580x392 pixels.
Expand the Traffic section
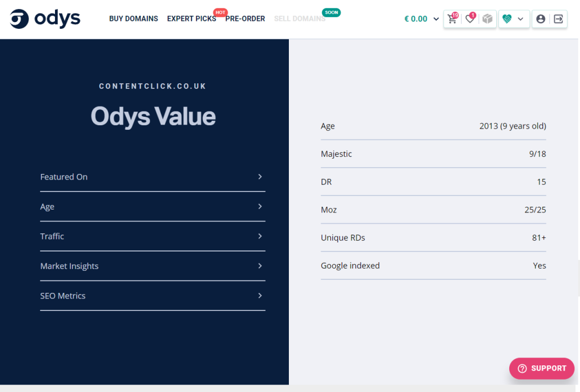pyautogui.click(x=153, y=236)
